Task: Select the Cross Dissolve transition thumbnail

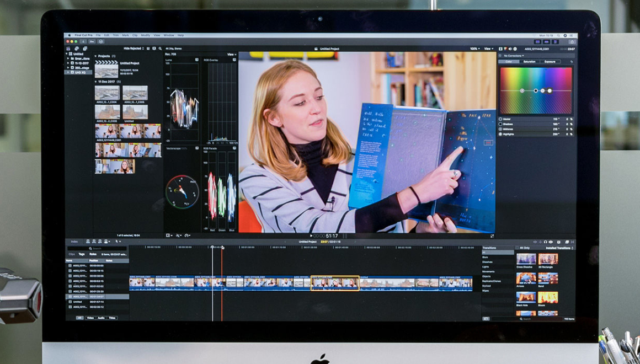Action: 526,259
